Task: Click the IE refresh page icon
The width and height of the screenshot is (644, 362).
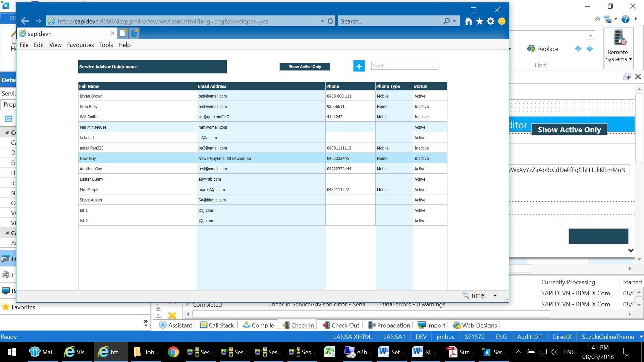Action: coord(330,21)
